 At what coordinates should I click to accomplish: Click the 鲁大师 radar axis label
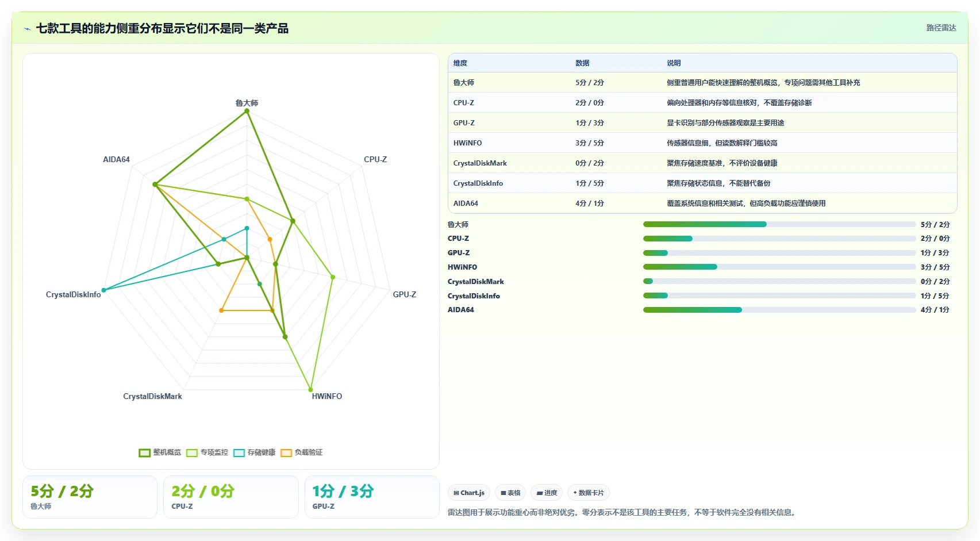(247, 103)
